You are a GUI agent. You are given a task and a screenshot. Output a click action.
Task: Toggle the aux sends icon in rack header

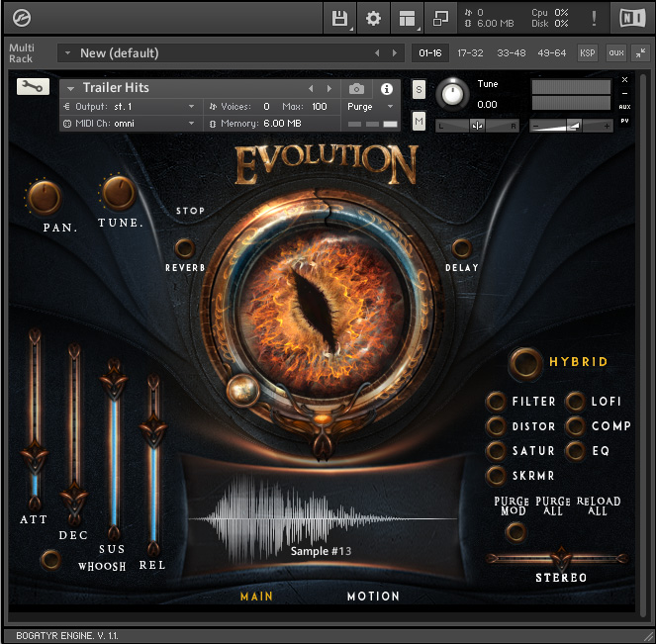[x=616, y=52]
